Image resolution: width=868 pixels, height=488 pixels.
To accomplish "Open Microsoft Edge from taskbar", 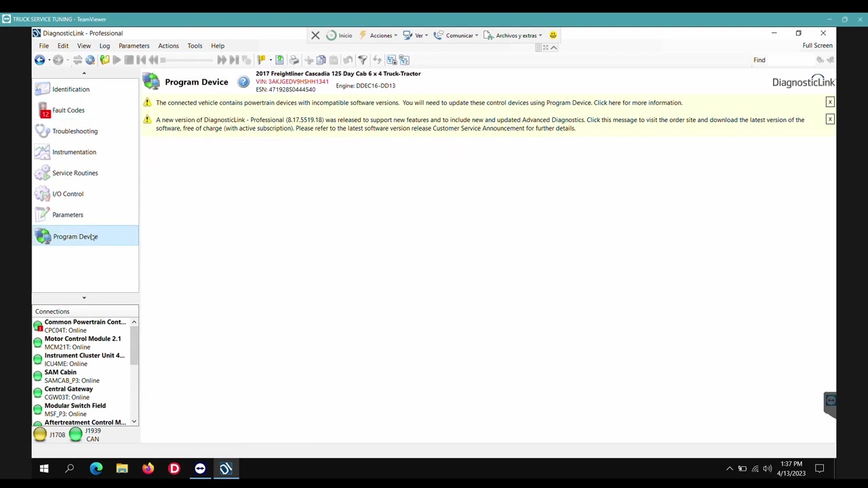I will 96,468.
